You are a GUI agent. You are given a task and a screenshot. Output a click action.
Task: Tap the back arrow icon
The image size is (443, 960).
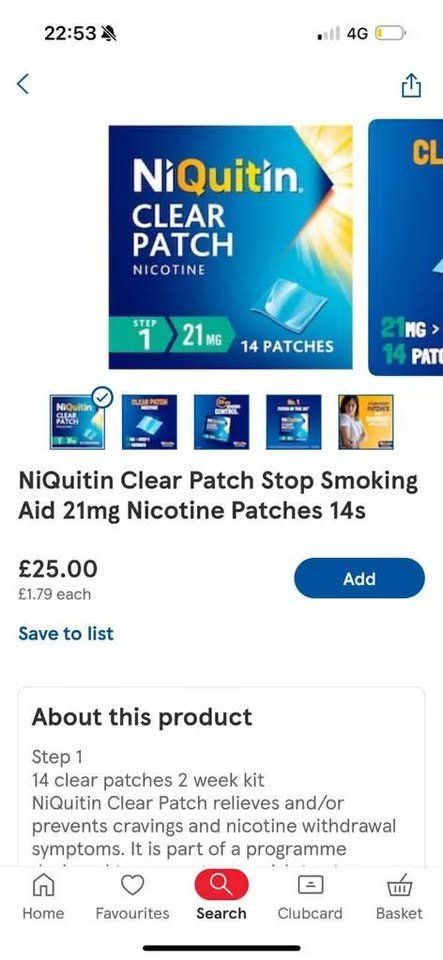coord(23,84)
